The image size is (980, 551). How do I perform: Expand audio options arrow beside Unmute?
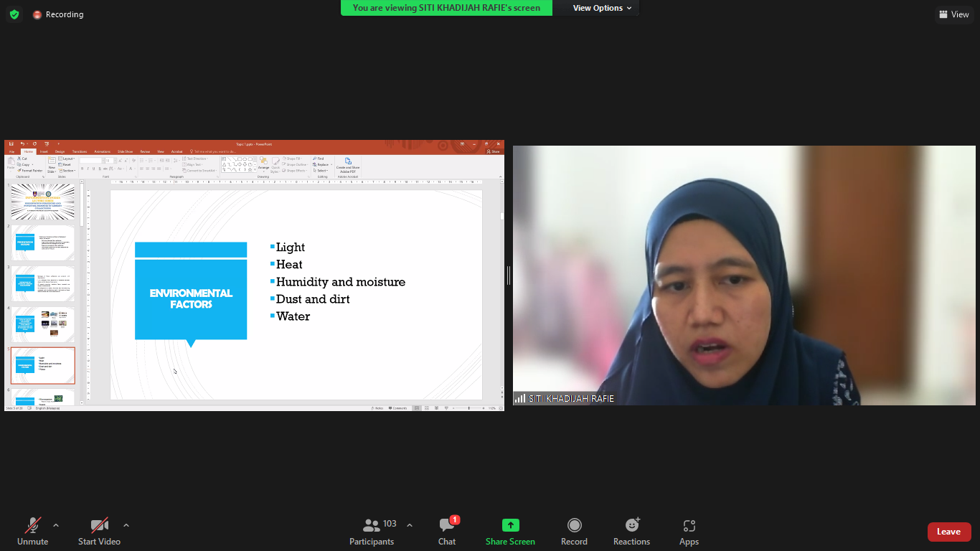[x=56, y=525]
